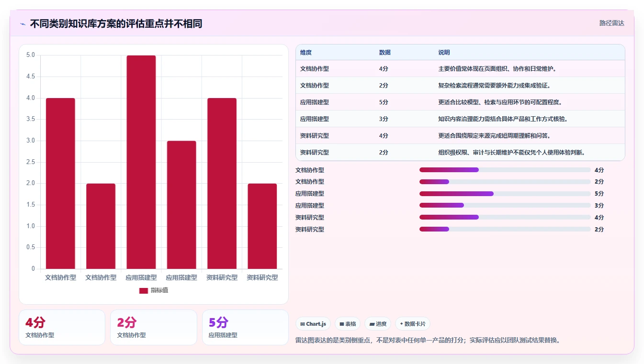Open the 2分 文档协作型 data card
Viewport: 644px width, 364px height.
[x=154, y=328]
